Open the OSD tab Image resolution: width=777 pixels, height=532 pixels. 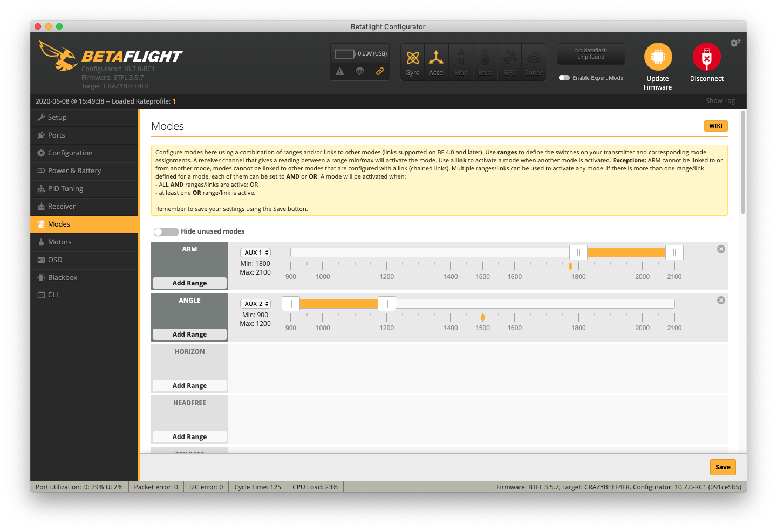(x=85, y=260)
